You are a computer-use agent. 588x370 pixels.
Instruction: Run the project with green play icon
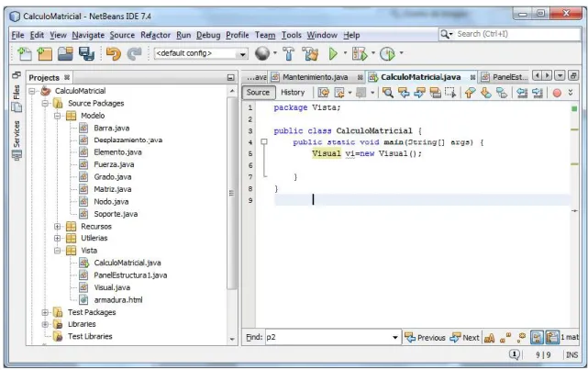point(333,53)
